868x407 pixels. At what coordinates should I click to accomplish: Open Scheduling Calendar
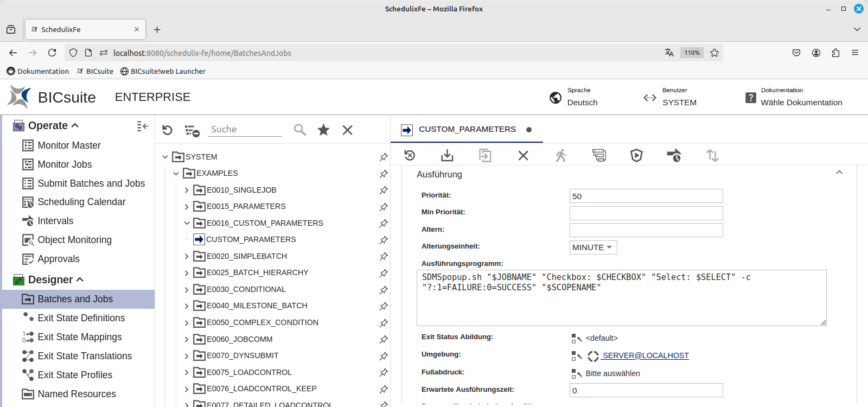[81, 202]
